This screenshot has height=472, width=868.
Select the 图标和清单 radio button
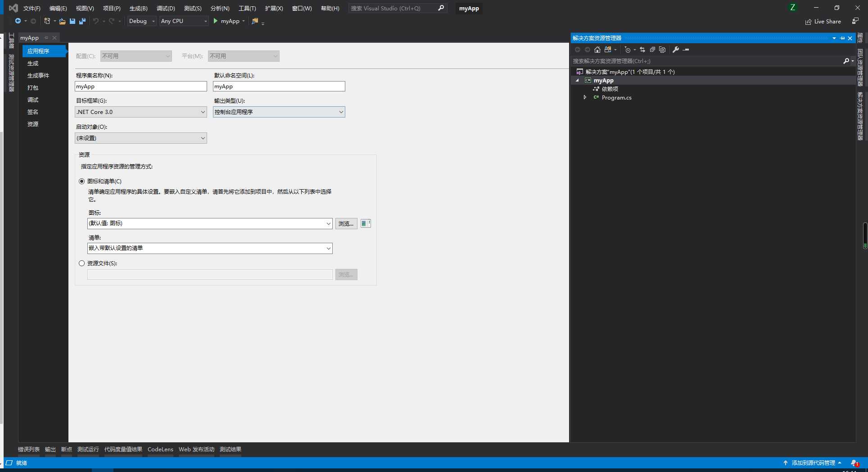coord(81,181)
